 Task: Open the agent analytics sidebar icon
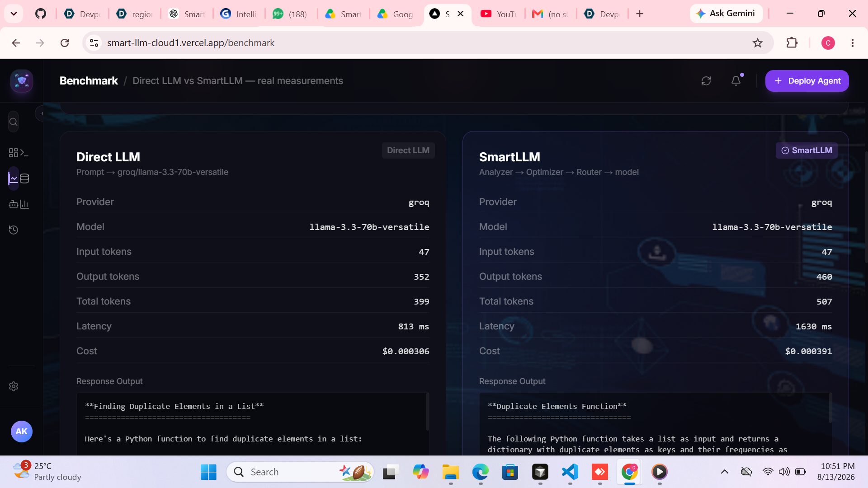coord(19,204)
